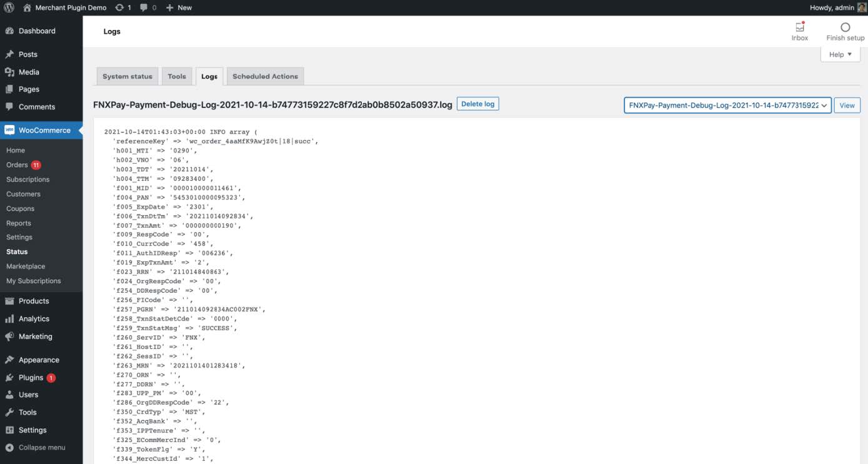Open WooCommerce Settings submenu
Viewport: 868px width, 464px height.
(19, 237)
